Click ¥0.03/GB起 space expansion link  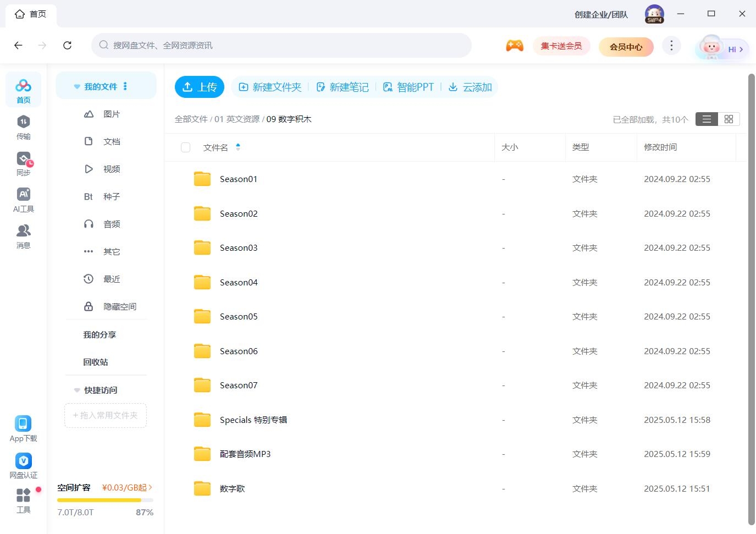point(127,487)
